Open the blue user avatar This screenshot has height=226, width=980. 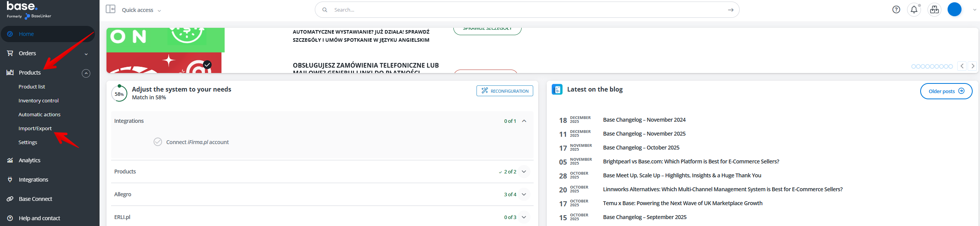[954, 10]
